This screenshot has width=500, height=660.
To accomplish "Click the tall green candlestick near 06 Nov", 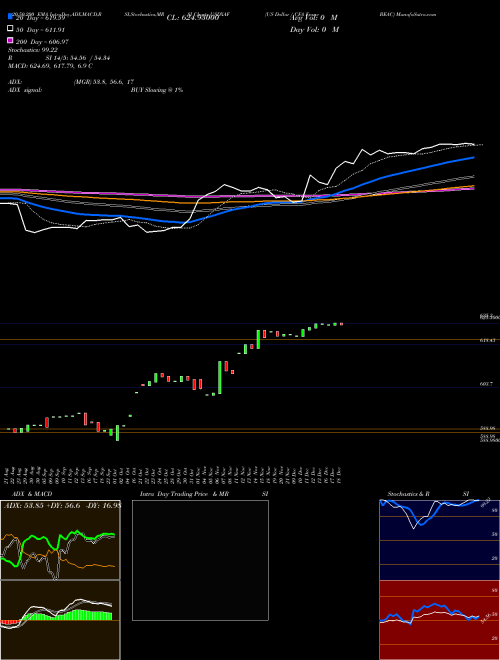I will 220,378.
